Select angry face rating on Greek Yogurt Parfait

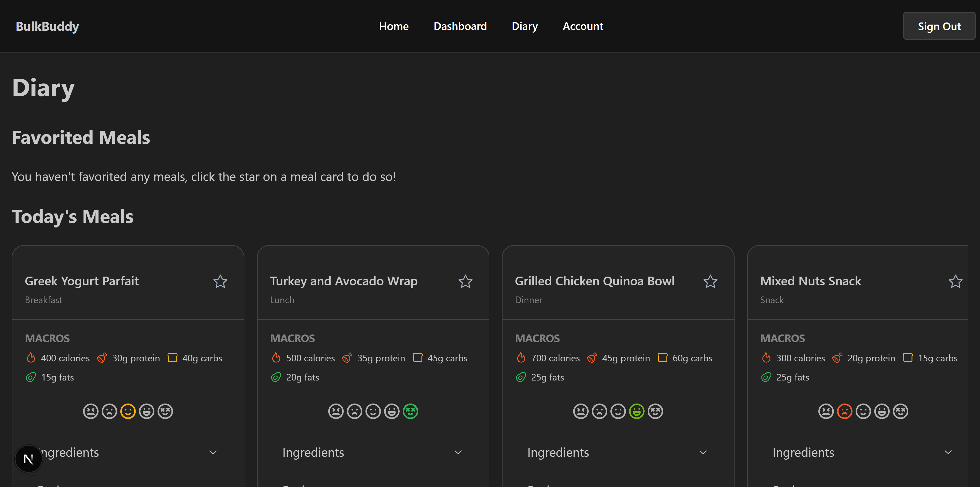[x=91, y=411]
